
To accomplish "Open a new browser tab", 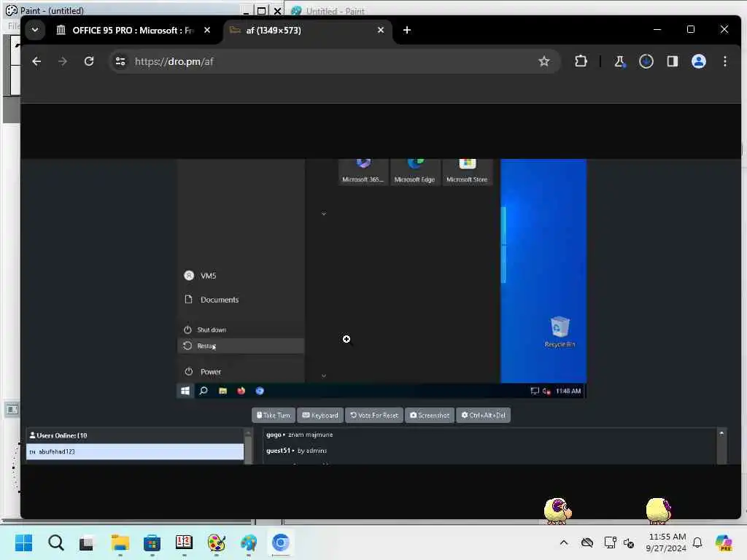I will pos(406,30).
